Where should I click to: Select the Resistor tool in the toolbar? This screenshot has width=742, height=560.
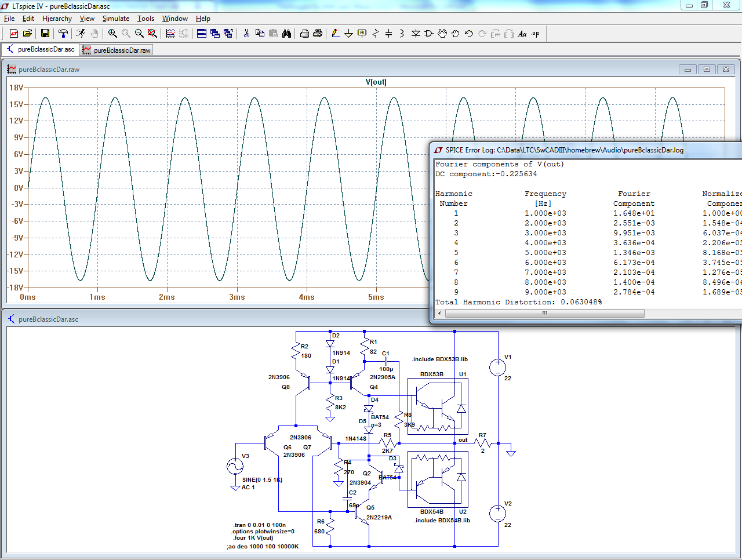coord(376,34)
